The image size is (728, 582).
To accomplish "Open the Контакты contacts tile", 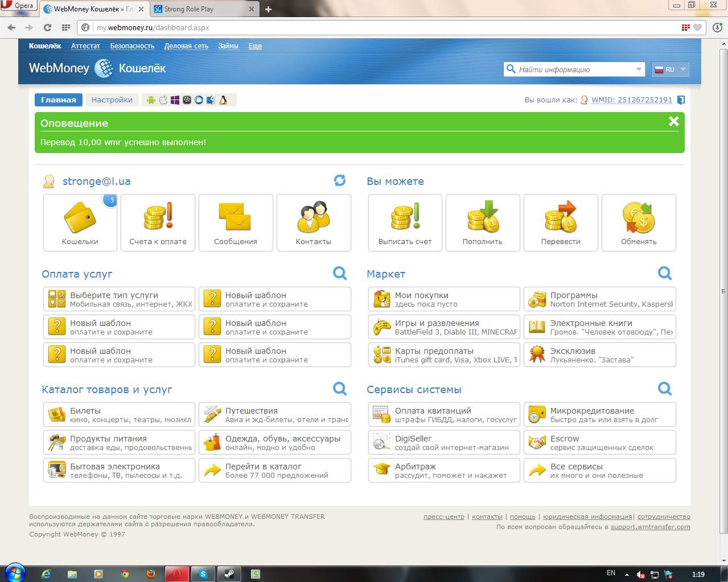I will (x=314, y=222).
